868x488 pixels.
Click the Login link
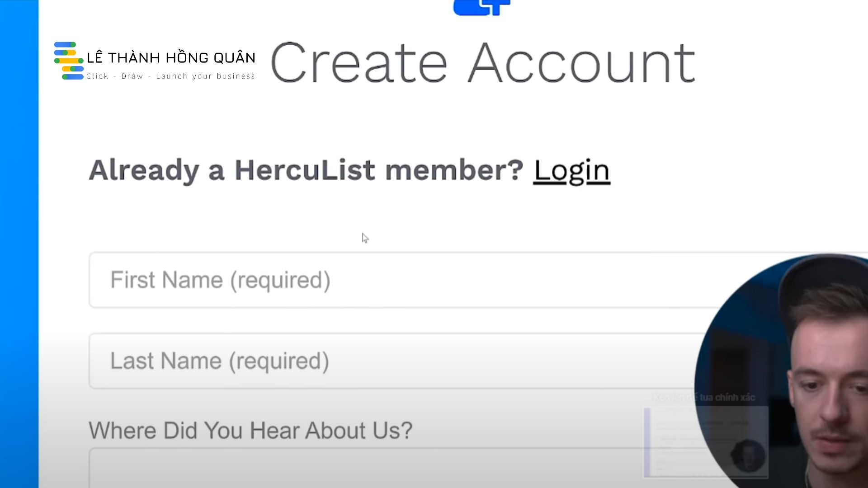(571, 171)
